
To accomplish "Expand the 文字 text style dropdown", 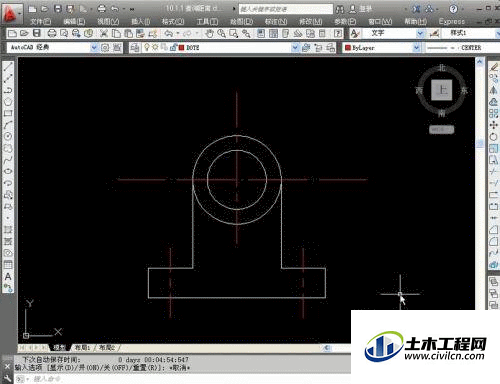I will [x=420, y=33].
